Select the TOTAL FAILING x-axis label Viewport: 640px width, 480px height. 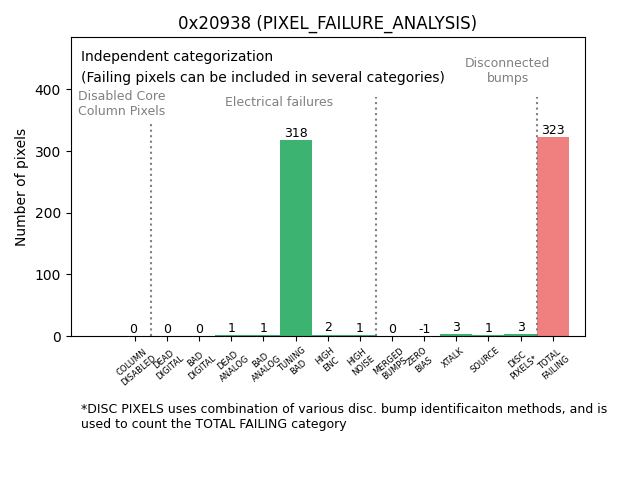(551, 363)
